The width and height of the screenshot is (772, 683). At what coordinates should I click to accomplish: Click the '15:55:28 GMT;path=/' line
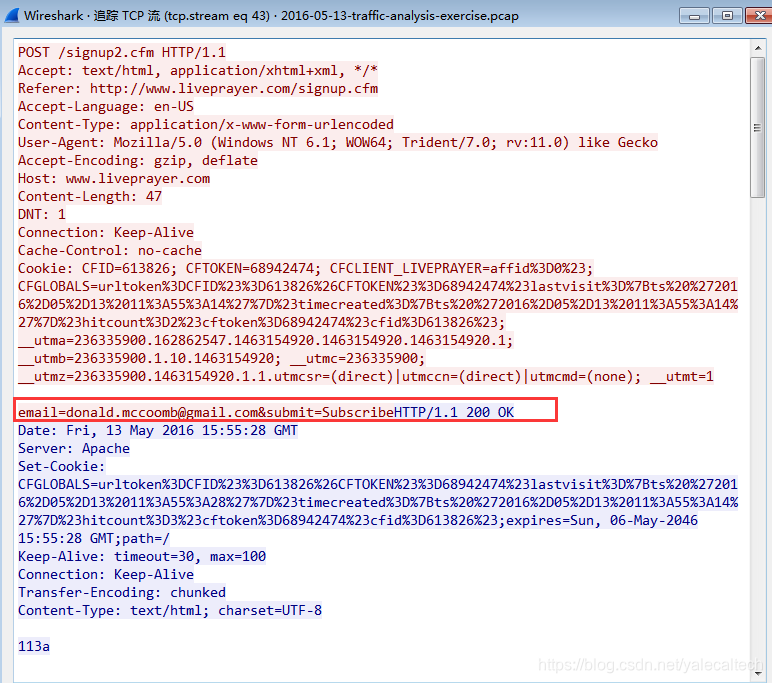pyautogui.click(x=94, y=539)
